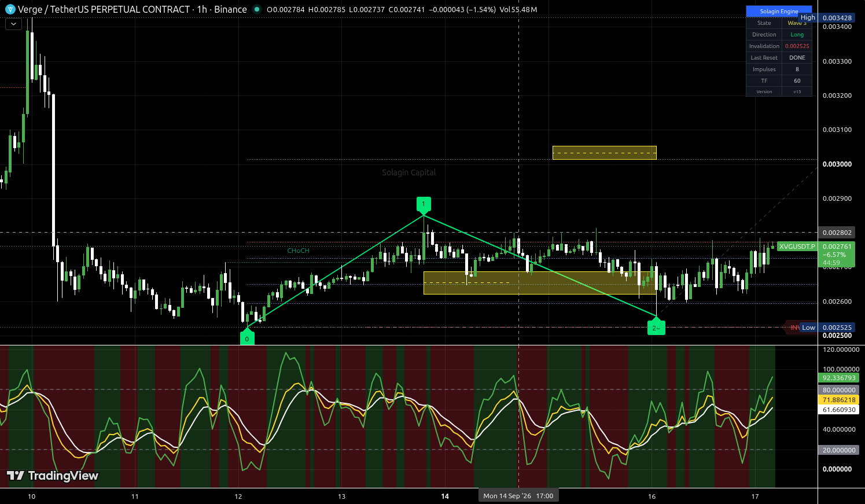Click the crosshair date label Mon 14 Sep
Viewport: 865px width, 504px height.
coord(518,496)
